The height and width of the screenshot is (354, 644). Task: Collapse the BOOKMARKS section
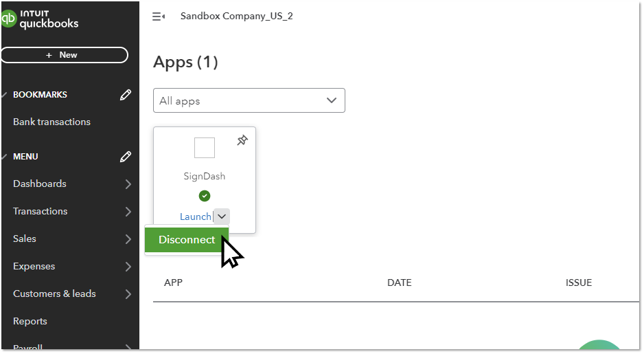pos(5,95)
